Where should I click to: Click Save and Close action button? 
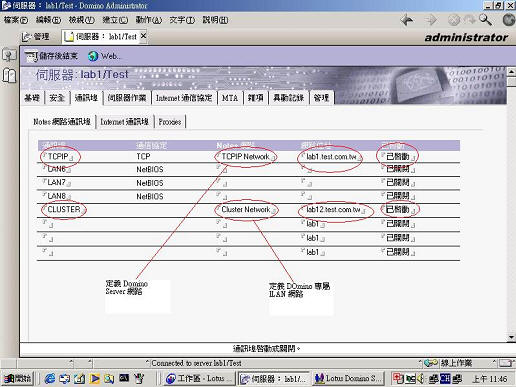(x=51, y=56)
